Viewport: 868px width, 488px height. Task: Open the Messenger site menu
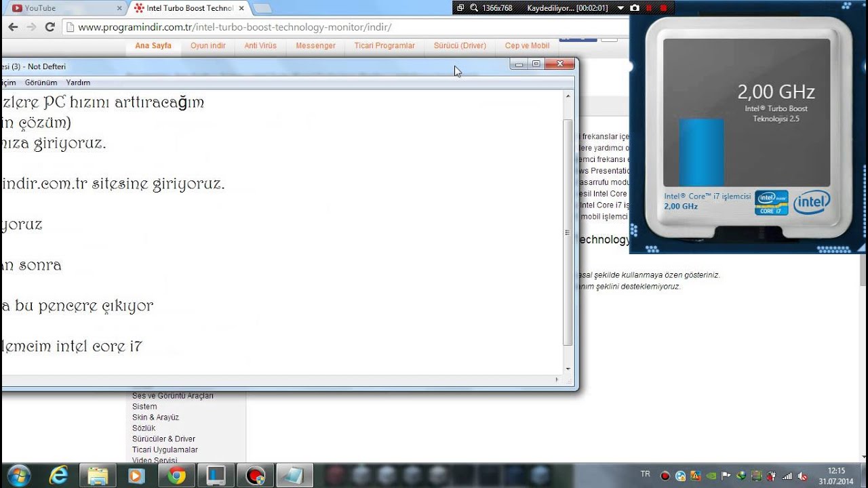point(315,46)
